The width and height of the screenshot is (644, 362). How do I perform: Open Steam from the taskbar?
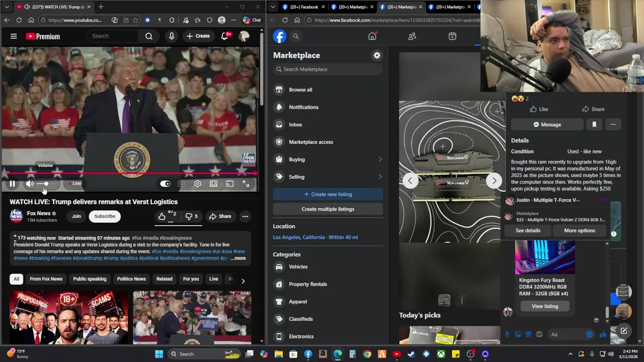pyautogui.click(x=411, y=354)
